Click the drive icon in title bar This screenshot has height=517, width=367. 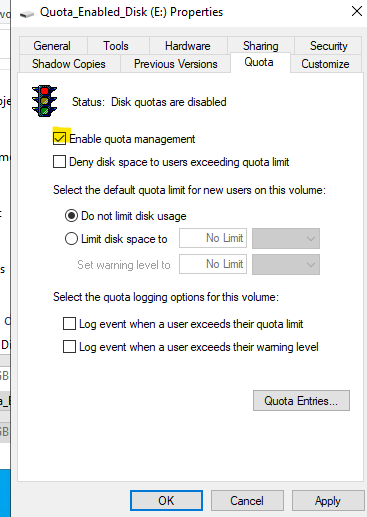[27, 14]
